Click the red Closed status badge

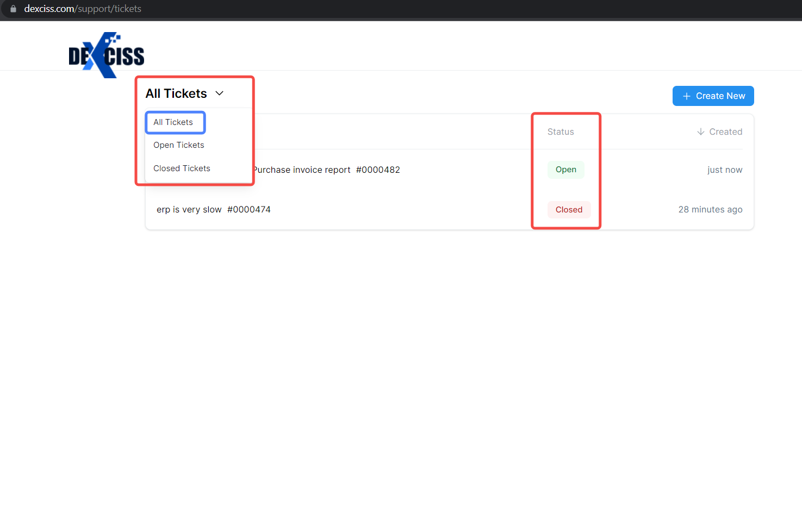click(569, 210)
